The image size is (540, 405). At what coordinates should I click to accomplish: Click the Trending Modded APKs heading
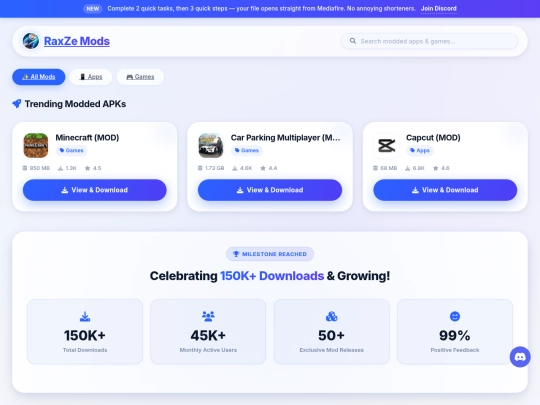pyautogui.click(x=75, y=104)
